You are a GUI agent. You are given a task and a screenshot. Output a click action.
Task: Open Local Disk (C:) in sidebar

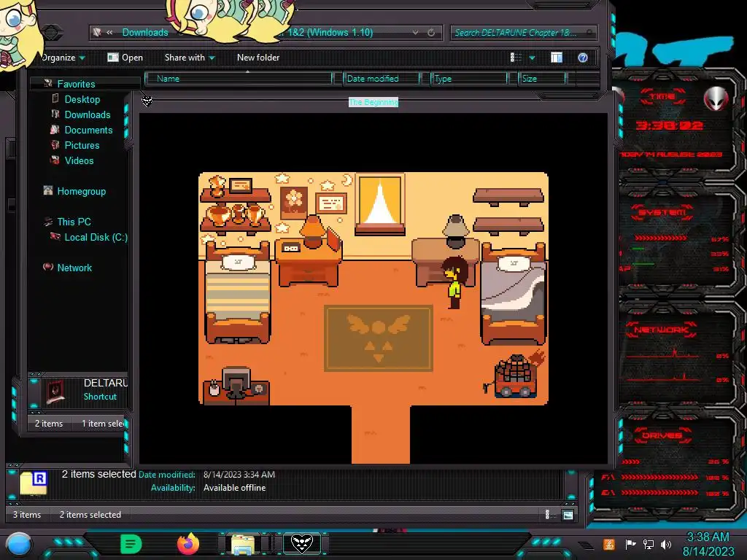coord(96,237)
